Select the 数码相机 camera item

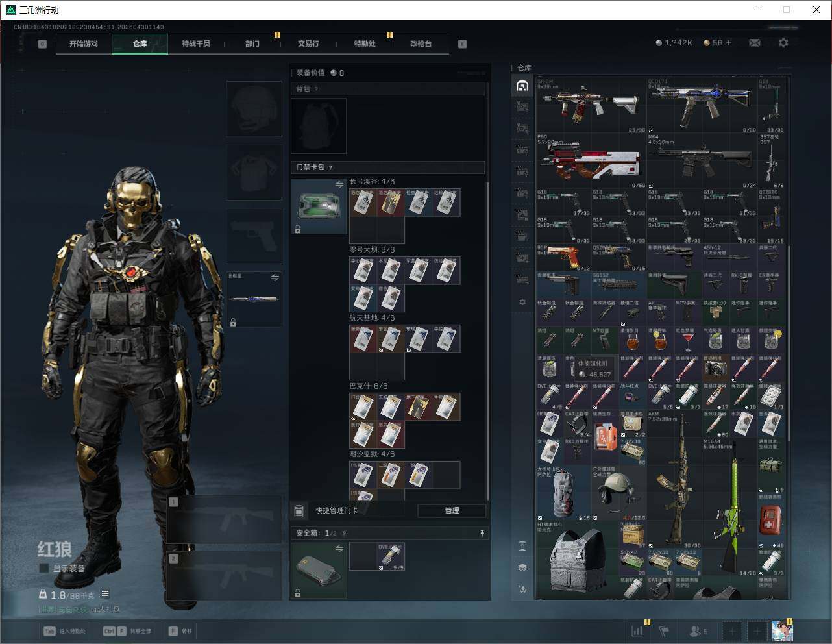(716, 368)
